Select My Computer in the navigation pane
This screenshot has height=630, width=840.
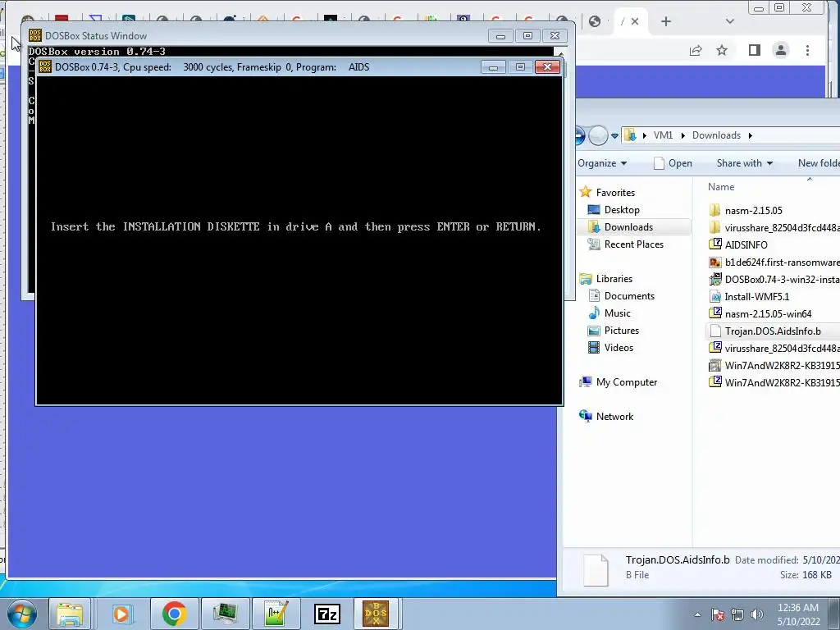618,382
